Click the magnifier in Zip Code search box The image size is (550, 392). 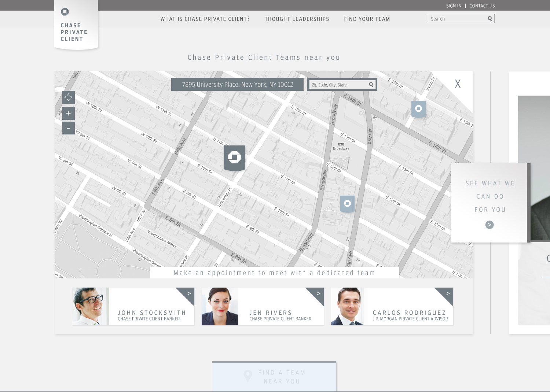click(x=371, y=85)
